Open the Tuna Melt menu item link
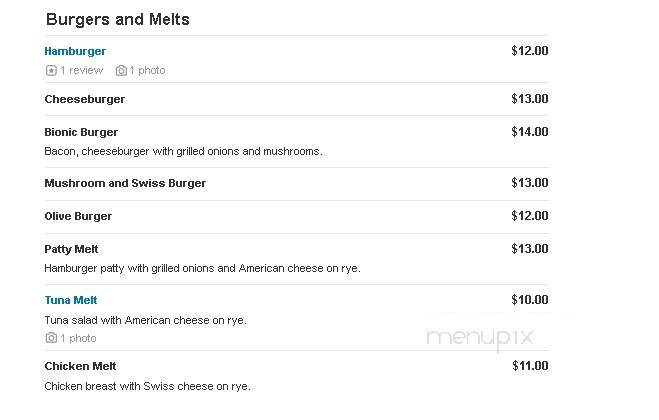 pos(71,300)
